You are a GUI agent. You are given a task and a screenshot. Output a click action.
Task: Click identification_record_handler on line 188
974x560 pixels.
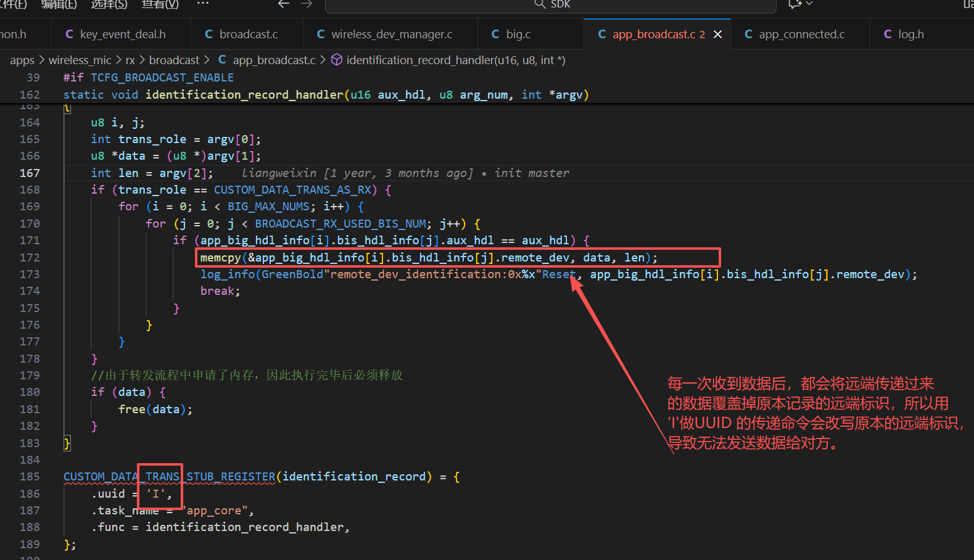[244, 527]
